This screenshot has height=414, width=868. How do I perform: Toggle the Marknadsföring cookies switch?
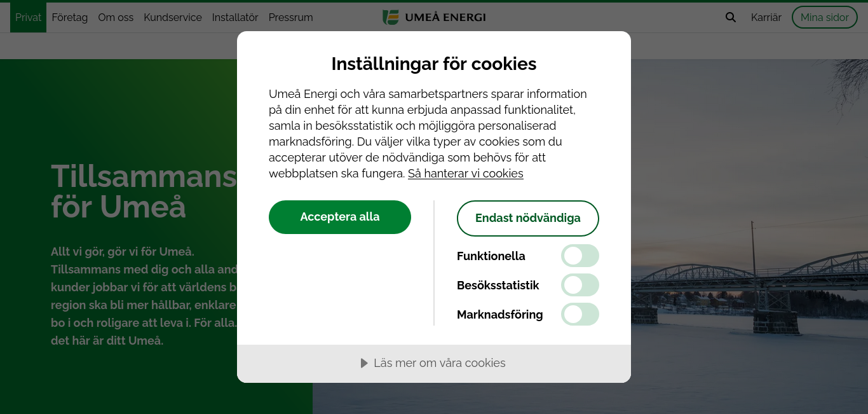pyautogui.click(x=580, y=314)
